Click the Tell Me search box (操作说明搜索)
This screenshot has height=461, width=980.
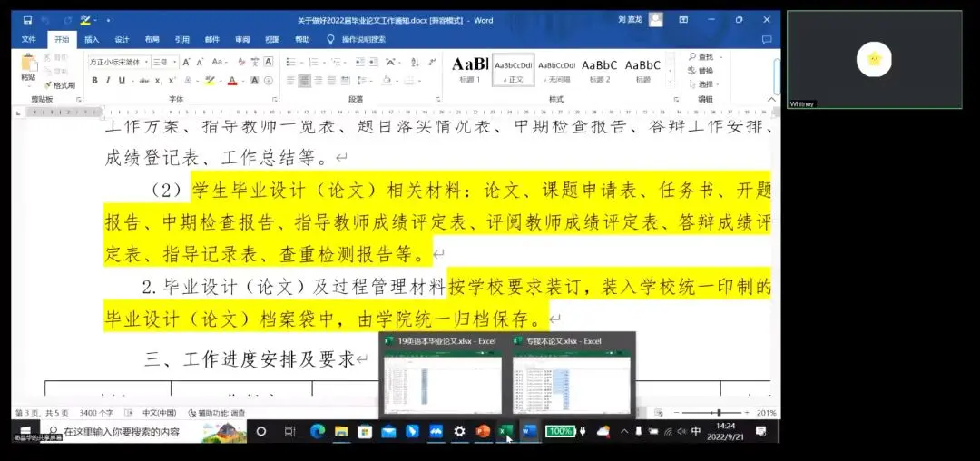363,39
